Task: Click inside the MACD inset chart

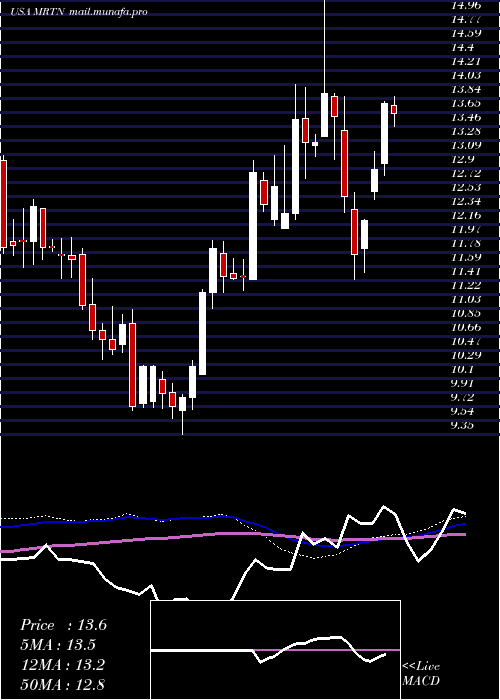Action: point(275,650)
